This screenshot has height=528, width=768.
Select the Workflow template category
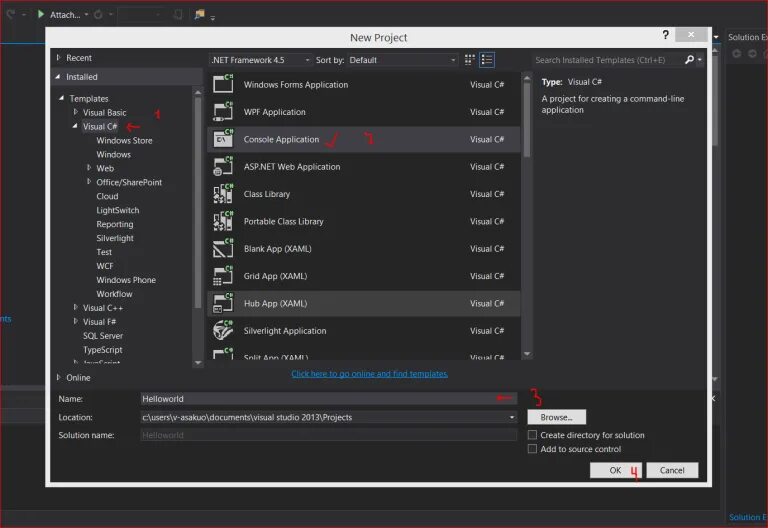tap(114, 294)
